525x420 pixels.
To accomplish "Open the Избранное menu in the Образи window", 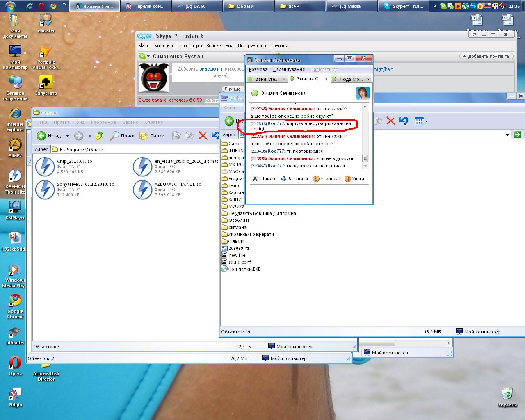I will tap(103, 122).
